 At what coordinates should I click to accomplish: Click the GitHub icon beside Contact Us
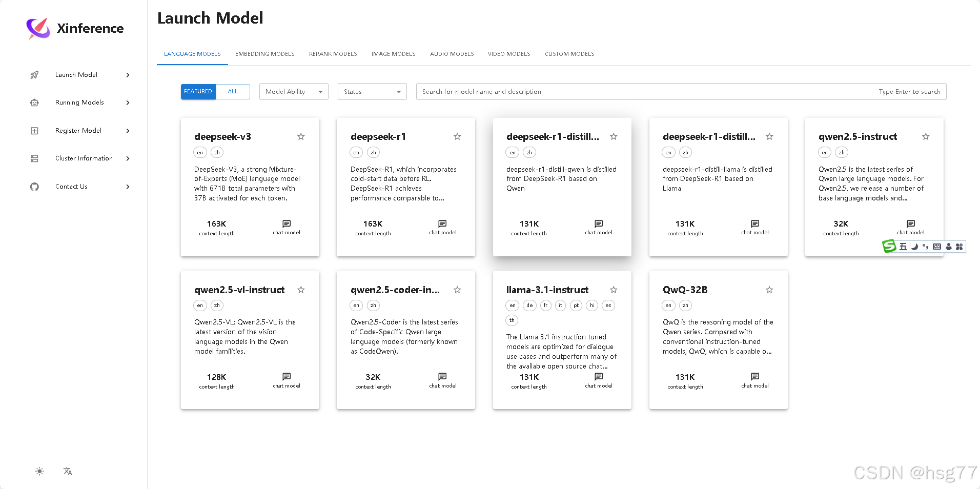(34, 187)
